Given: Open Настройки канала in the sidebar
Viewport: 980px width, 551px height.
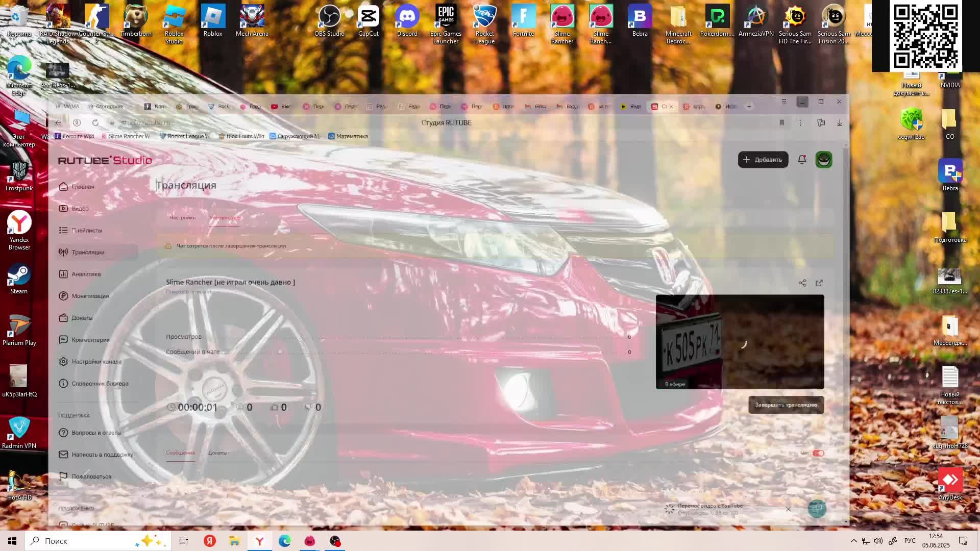Looking at the screenshot, I should (x=96, y=362).
